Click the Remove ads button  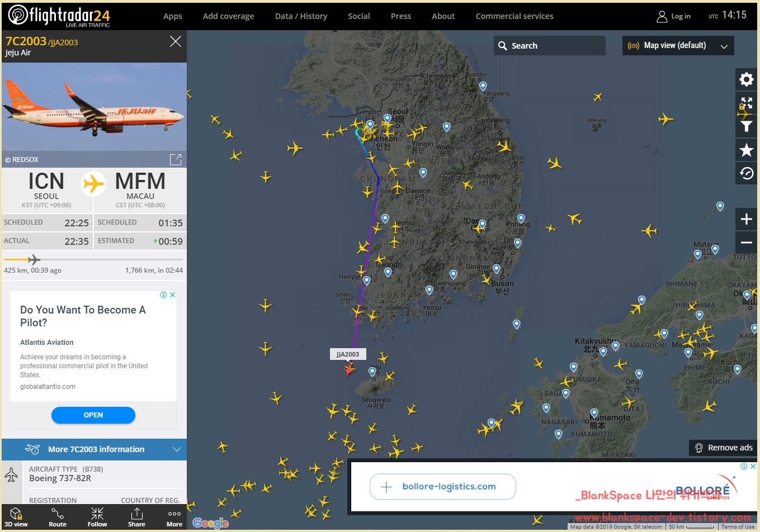(723, 448)
